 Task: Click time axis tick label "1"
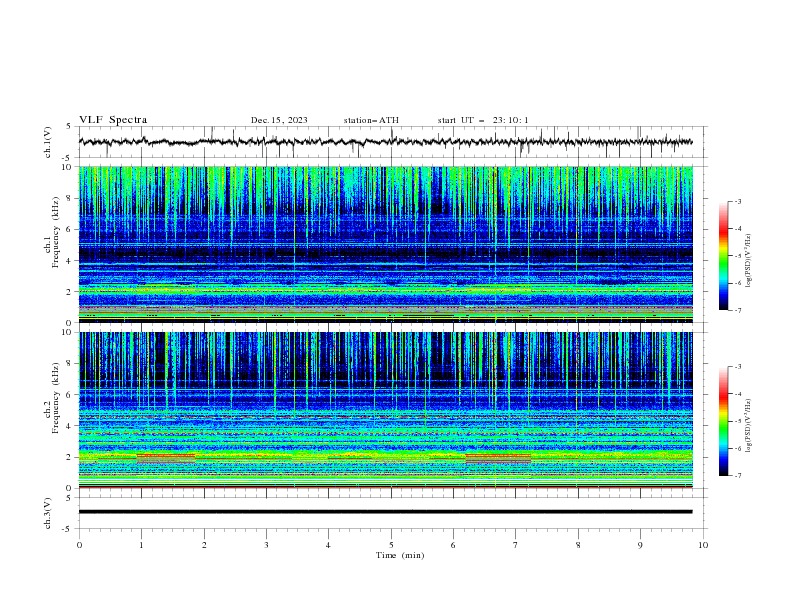click(x=141, y=545)
